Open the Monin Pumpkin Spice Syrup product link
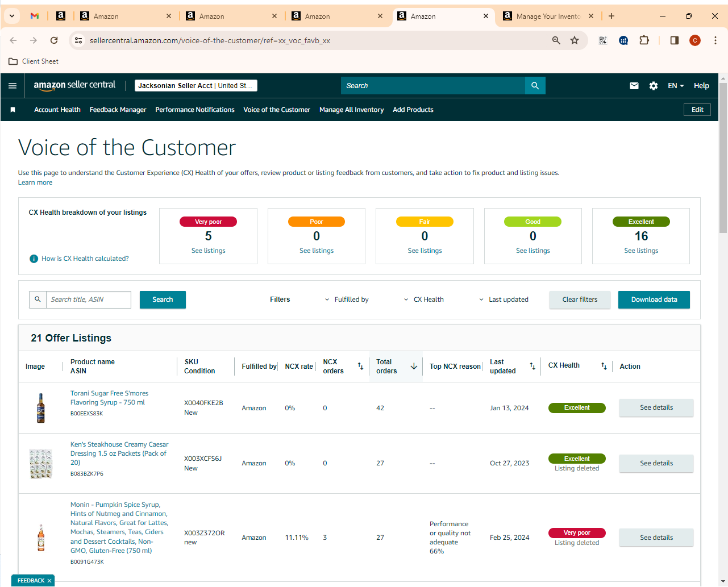 tap(119, 527)
